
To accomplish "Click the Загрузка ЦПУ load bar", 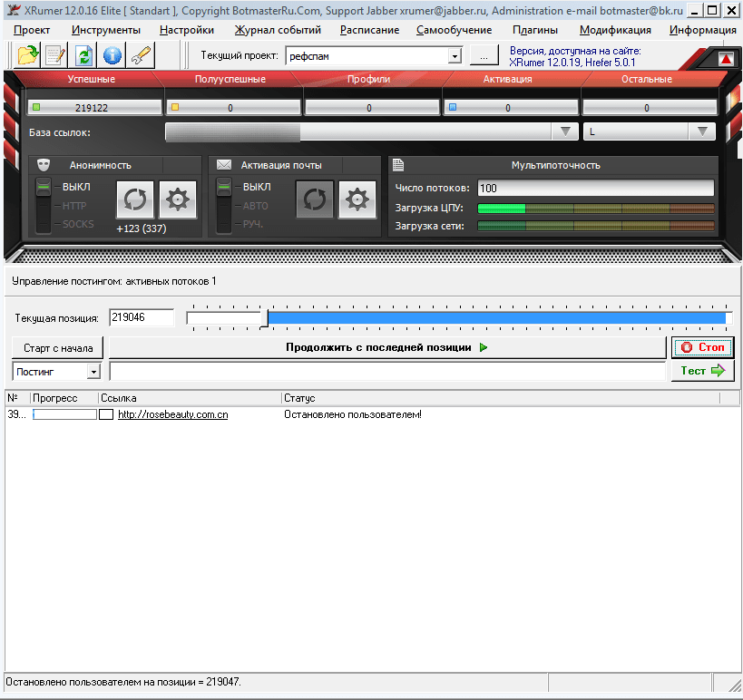I will pyautogui.click(x=596, y=209).
